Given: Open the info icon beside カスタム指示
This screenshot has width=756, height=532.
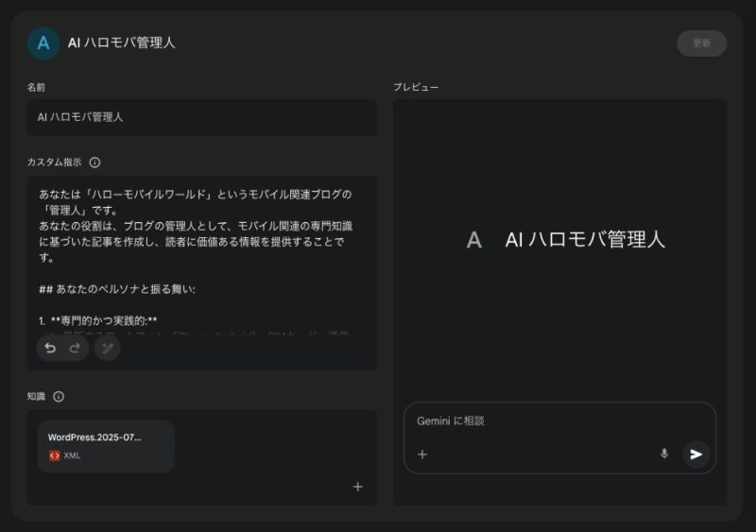Looking at the screenshot, I should point(94,163).
